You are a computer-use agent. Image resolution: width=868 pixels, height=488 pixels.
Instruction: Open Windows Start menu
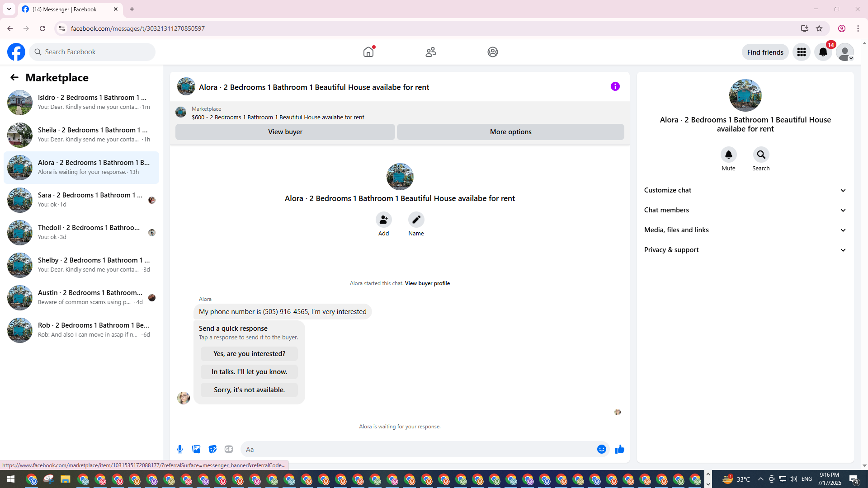click(x=11, y=479)
